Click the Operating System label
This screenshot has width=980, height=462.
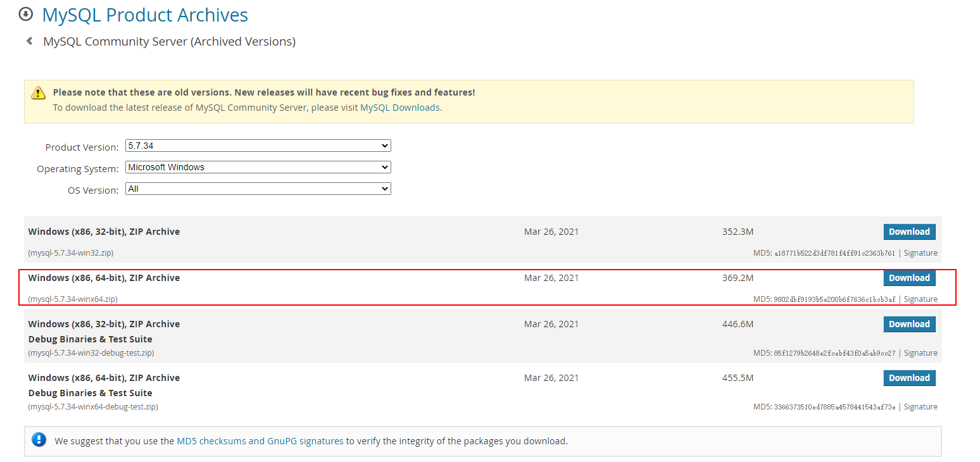click(78, 169)
